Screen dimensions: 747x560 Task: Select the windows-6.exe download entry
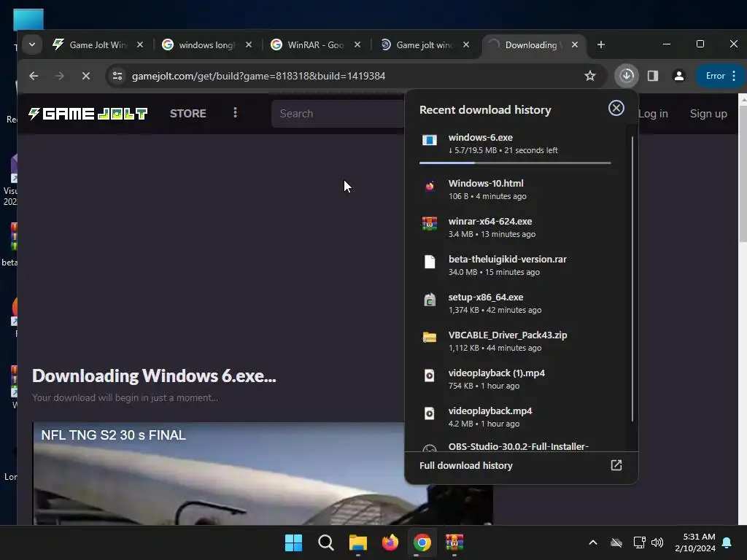(515, 144)
